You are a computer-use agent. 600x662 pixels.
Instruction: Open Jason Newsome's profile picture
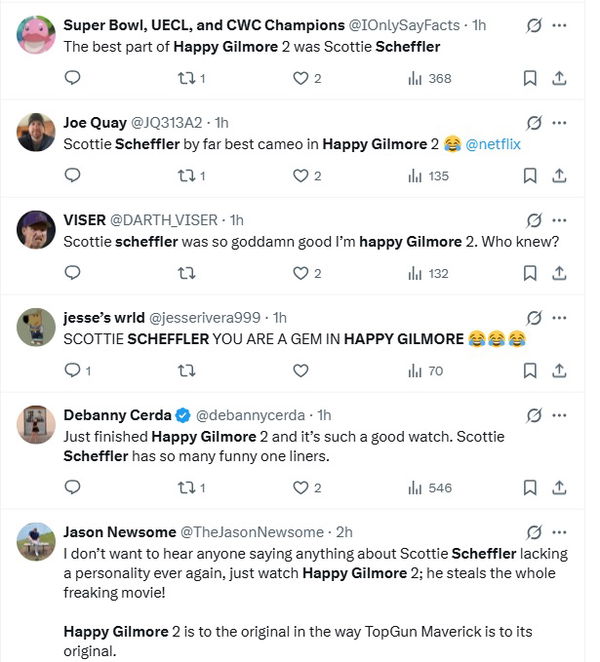pos(36,541)
